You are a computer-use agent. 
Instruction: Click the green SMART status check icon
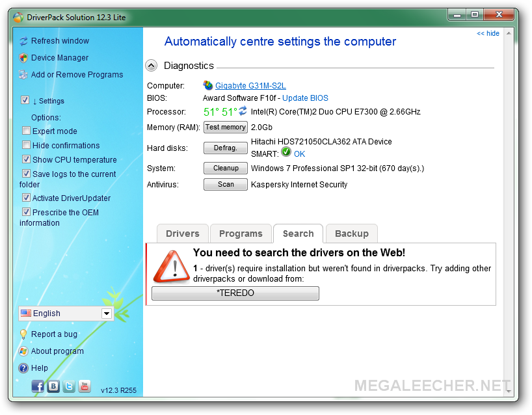(286, 152)
